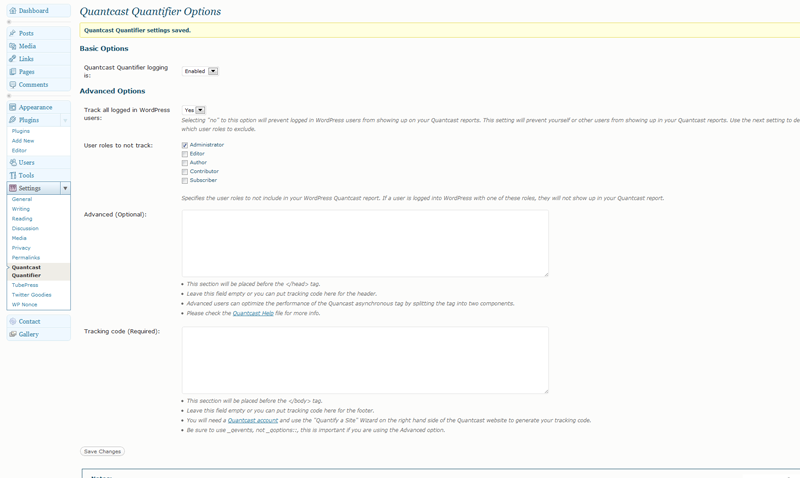Open the Permalinks settings submenu
This screenshot has width=800, height=479.
[x=26, y=258]
